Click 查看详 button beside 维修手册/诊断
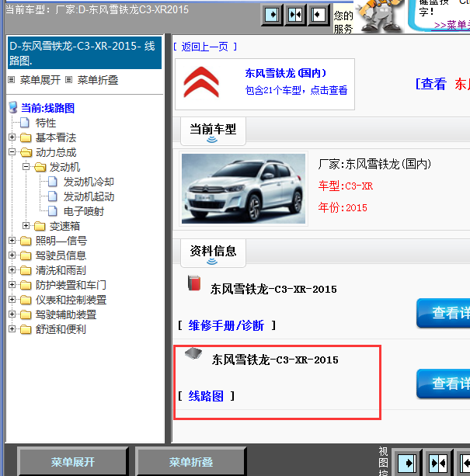Image resolution: width=470 pixels, height=476 pixels. coord(444,313)
